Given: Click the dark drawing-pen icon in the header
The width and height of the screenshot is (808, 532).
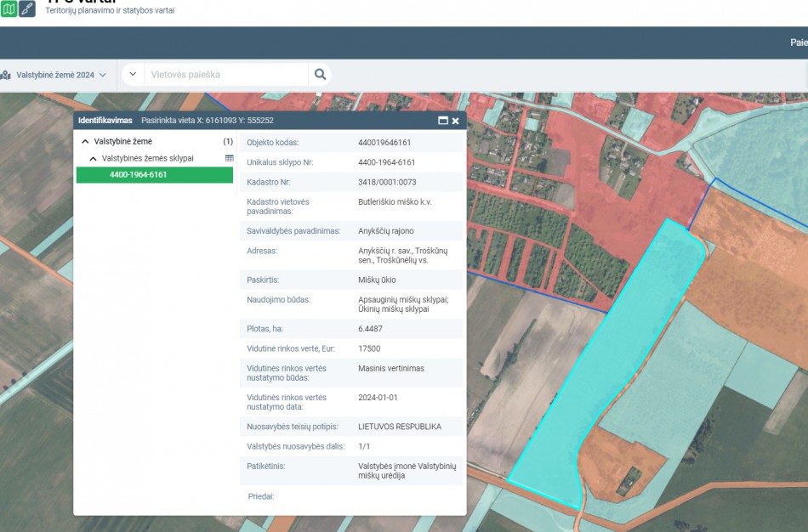Looking at the screenshot, I should (27, 8).
